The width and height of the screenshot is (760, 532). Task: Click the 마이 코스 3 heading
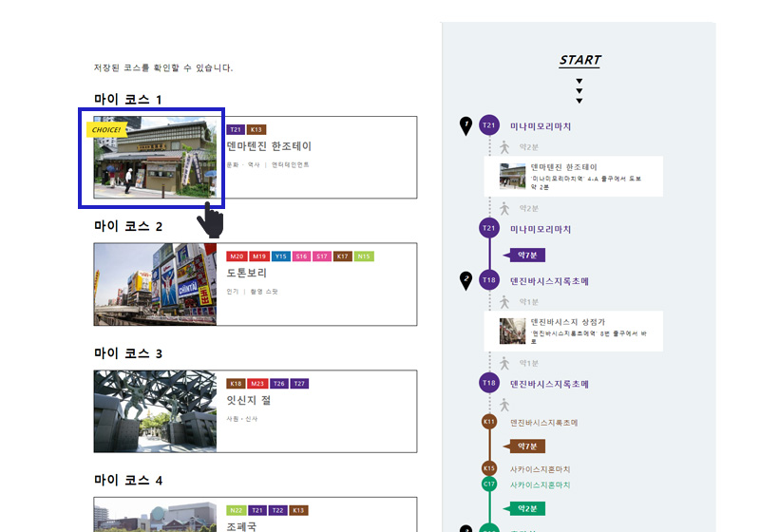tap(128, 353)
